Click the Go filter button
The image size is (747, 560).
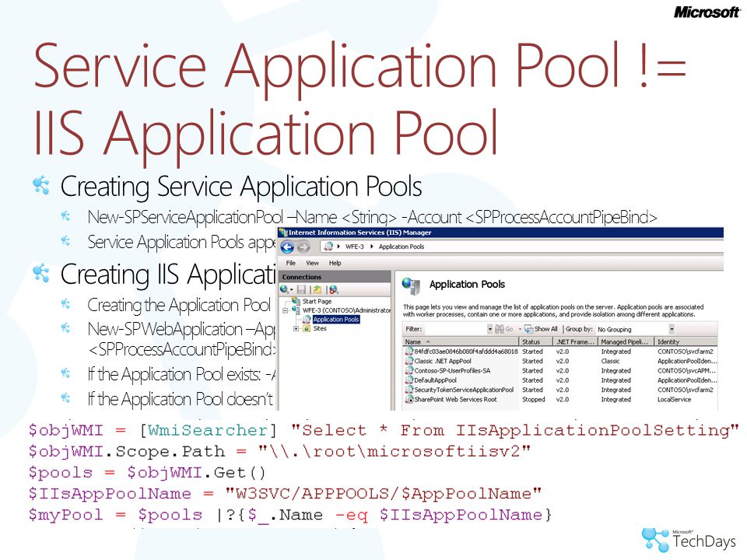click(x=504, y=329)
